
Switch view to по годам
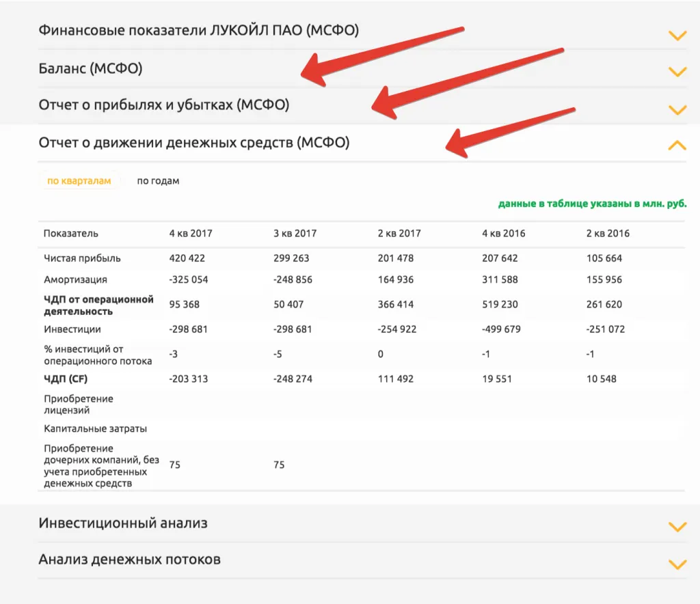click(x=158, y=181)
